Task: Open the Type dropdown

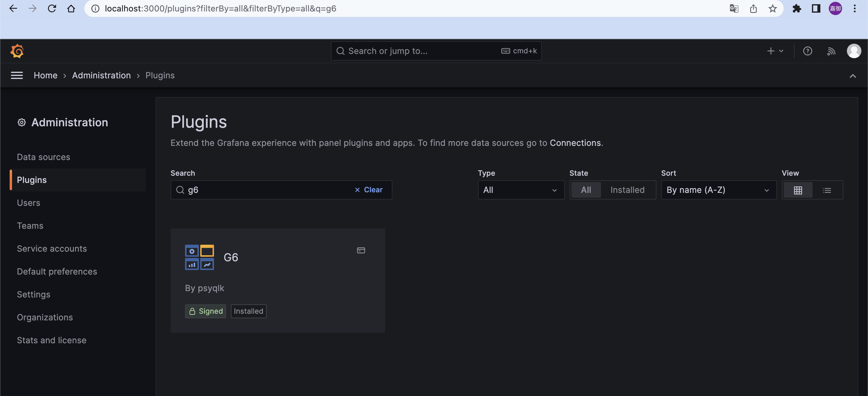Action: (x=520, y=190)
